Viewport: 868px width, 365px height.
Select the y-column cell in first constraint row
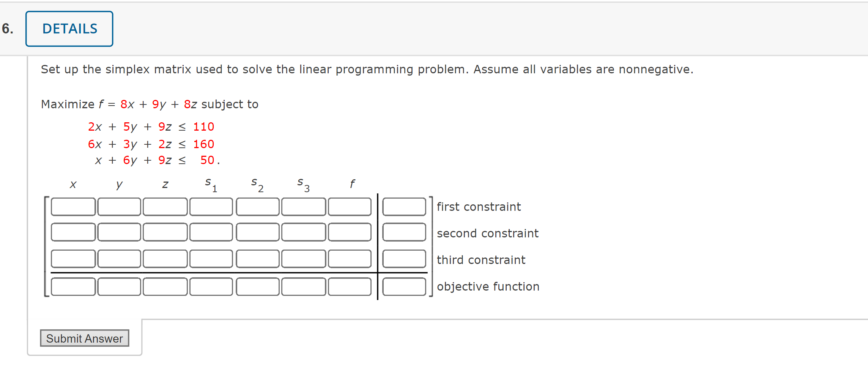coord(118,207)
